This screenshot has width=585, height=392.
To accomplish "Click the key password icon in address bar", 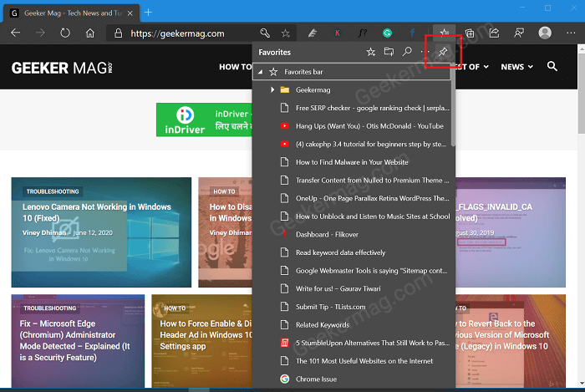I will (265, 33).
